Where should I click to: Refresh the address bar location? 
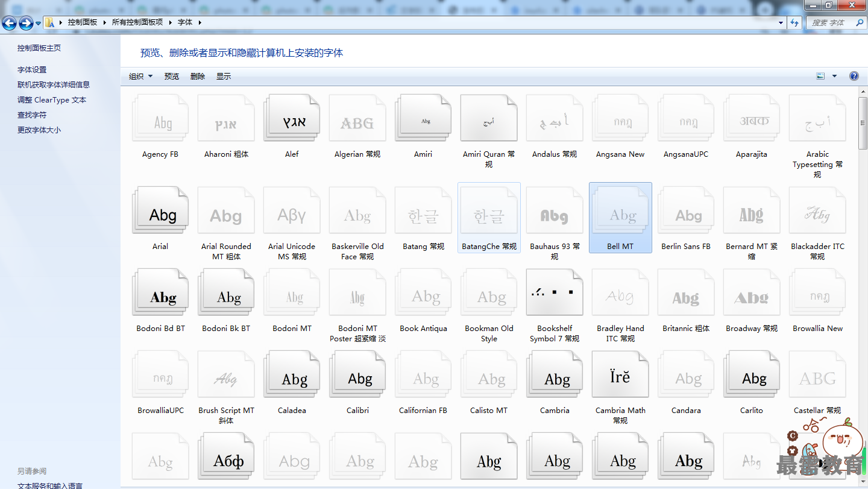[x=794, y=22]
